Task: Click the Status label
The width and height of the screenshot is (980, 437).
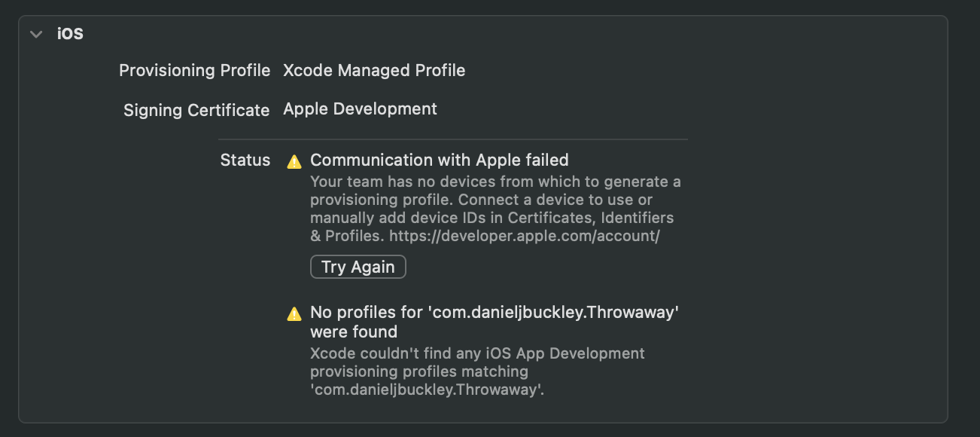Action: pyautogui.click(x=245, y=160)
